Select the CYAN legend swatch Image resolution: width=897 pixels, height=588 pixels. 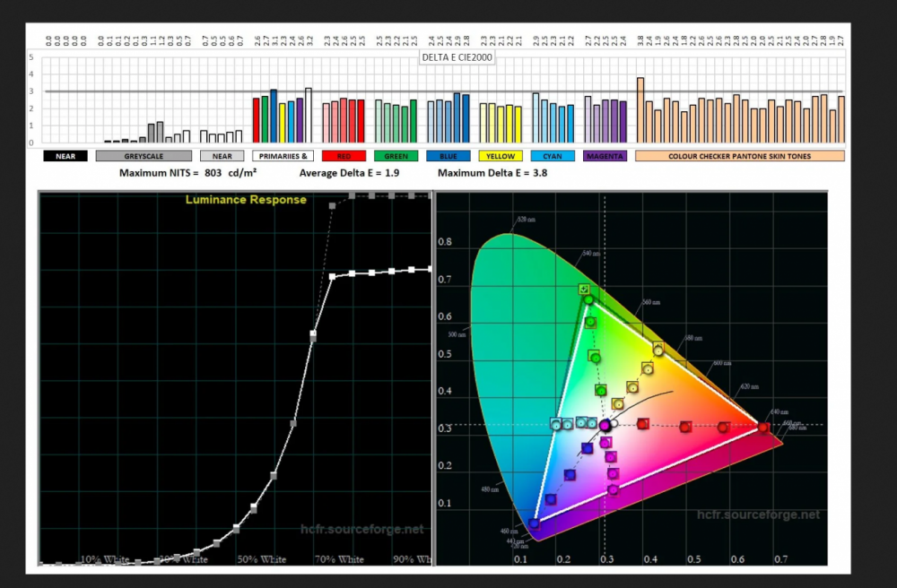click(x=552, y=156)
